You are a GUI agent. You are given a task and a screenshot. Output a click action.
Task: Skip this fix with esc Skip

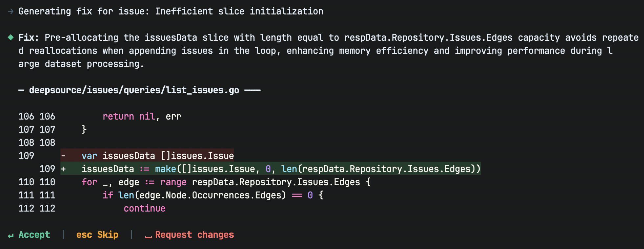(x=97, y=235)
